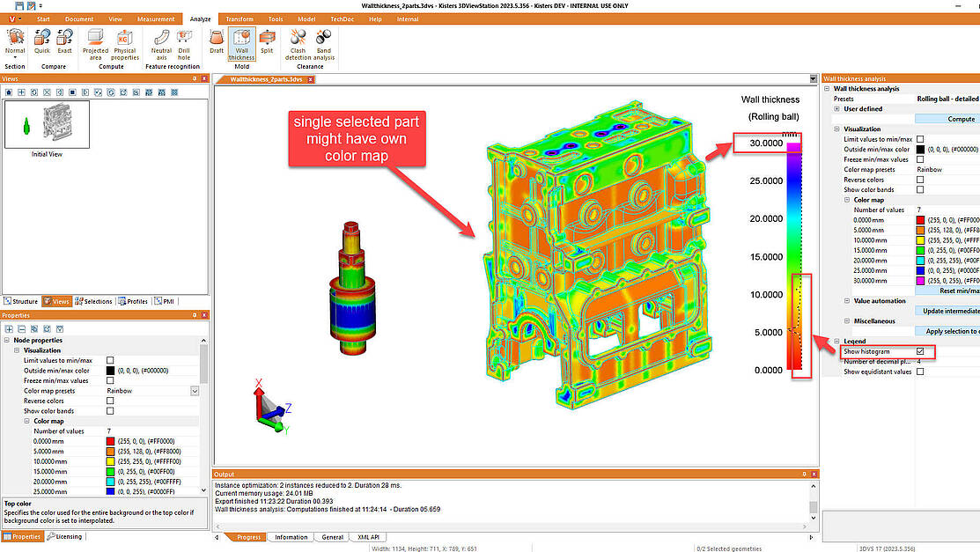Open the Band analysis tool
The width and height of the screenshot is (980, 552).
point(324,44)
